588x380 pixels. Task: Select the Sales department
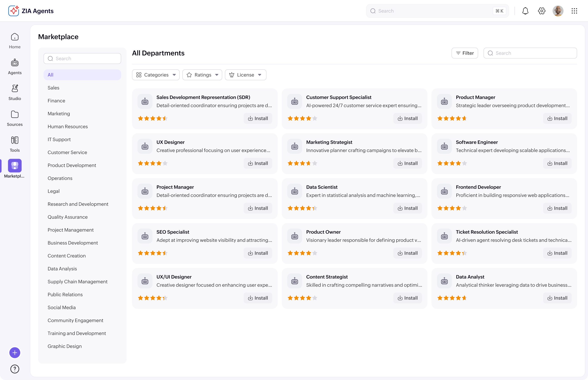[x=82, y=88]
